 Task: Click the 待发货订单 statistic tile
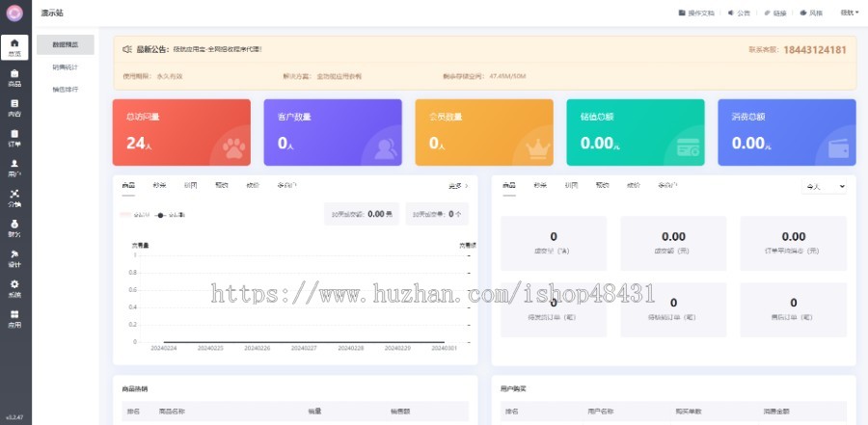tap(554, 310)
